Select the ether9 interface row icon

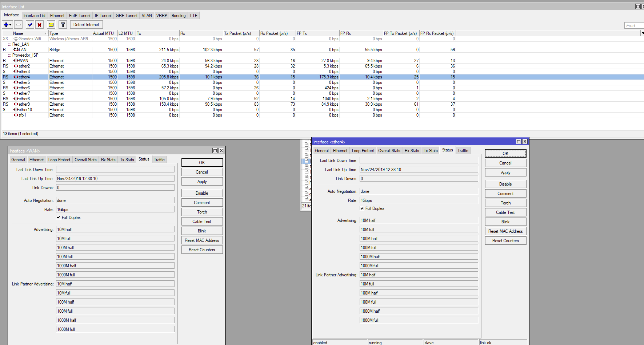[16, 104]
